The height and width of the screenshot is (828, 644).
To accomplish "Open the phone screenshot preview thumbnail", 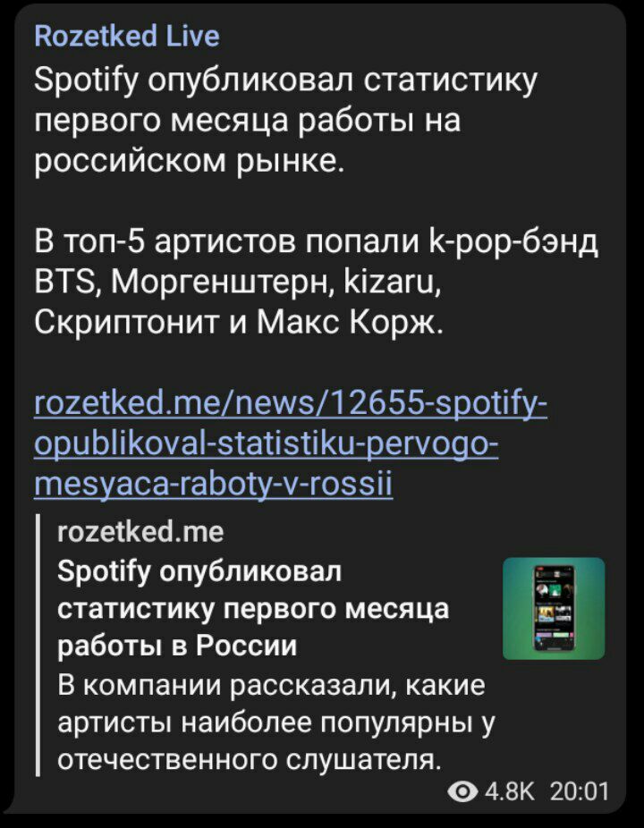I will click(x=553, y=608).
